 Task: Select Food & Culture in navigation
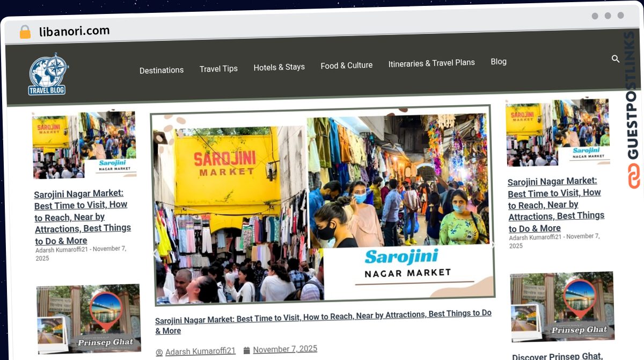pyautogui.click(x=347, y=66)
